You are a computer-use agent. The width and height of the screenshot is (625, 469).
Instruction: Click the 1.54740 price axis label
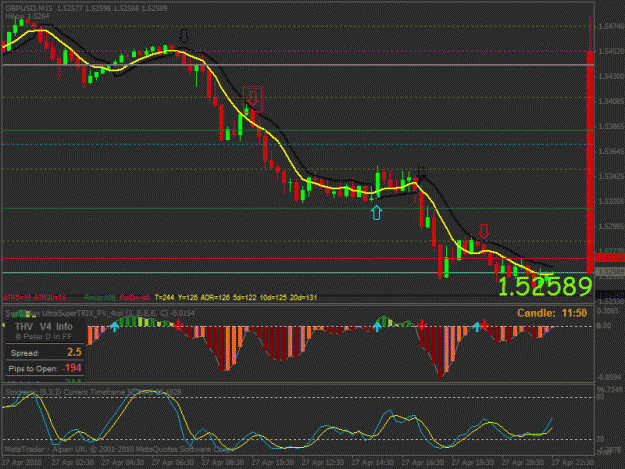[611, 26]
